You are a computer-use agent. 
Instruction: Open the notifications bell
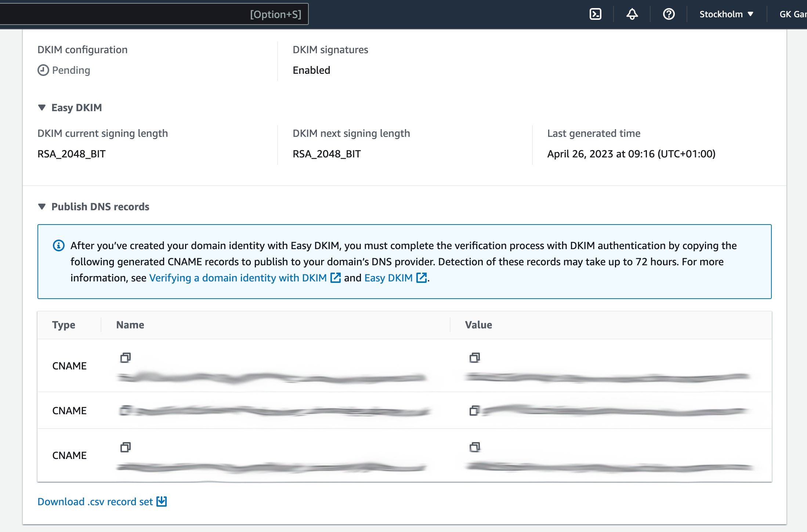click(632, 14)
